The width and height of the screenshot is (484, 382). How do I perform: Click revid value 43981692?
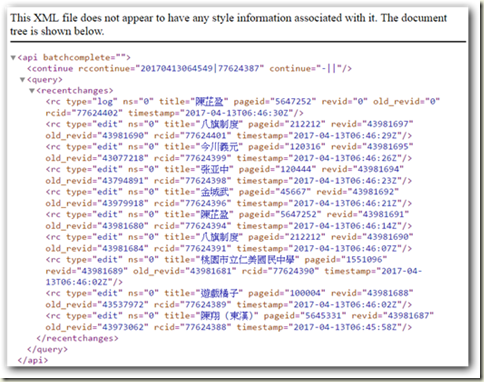[373, 192]
